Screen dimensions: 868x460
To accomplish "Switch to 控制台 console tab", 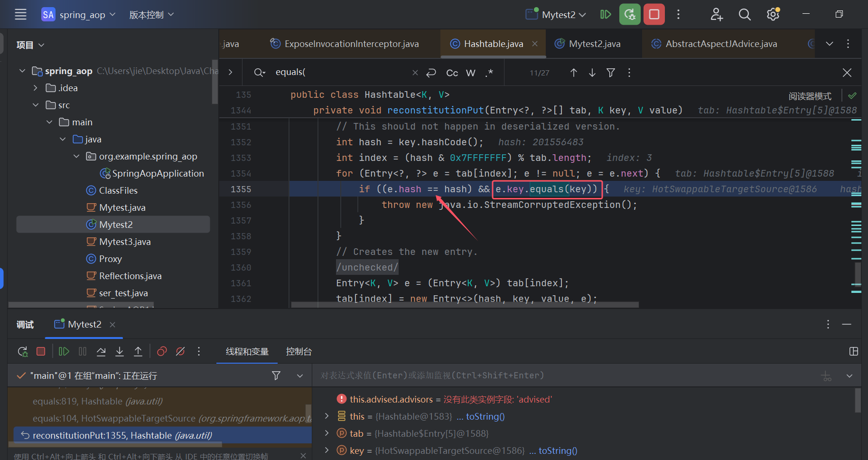I will (x=299, y=351).
